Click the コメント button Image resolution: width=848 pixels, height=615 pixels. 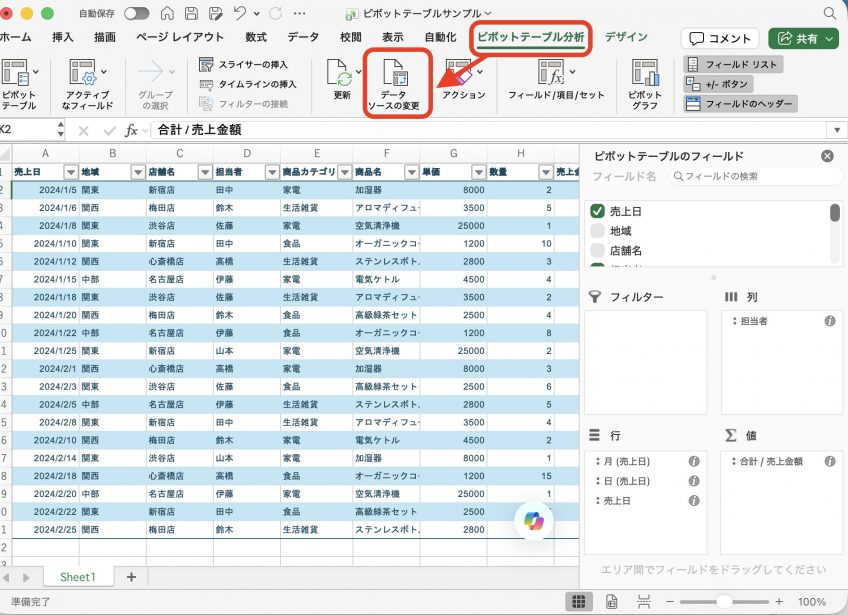(x=720, y=38)
